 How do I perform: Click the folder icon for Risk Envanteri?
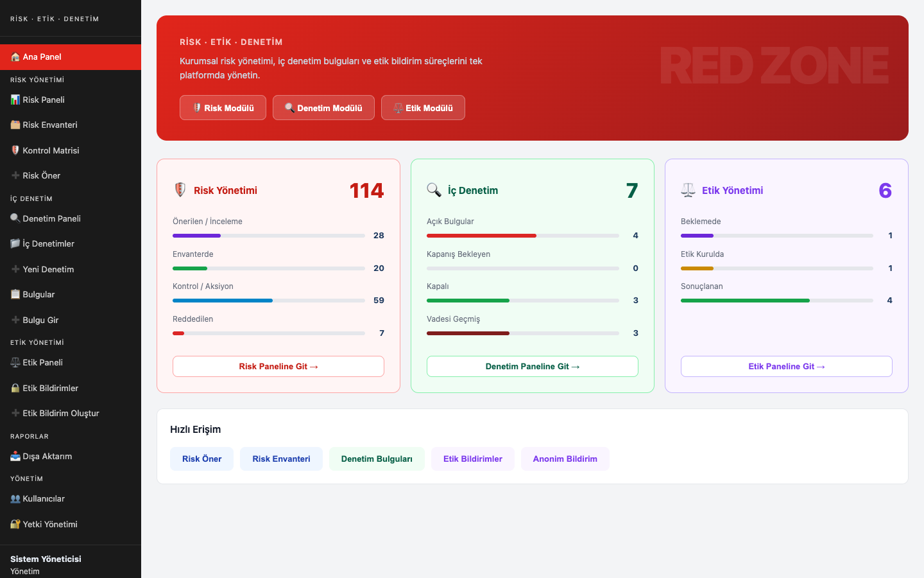click(15, 125)
